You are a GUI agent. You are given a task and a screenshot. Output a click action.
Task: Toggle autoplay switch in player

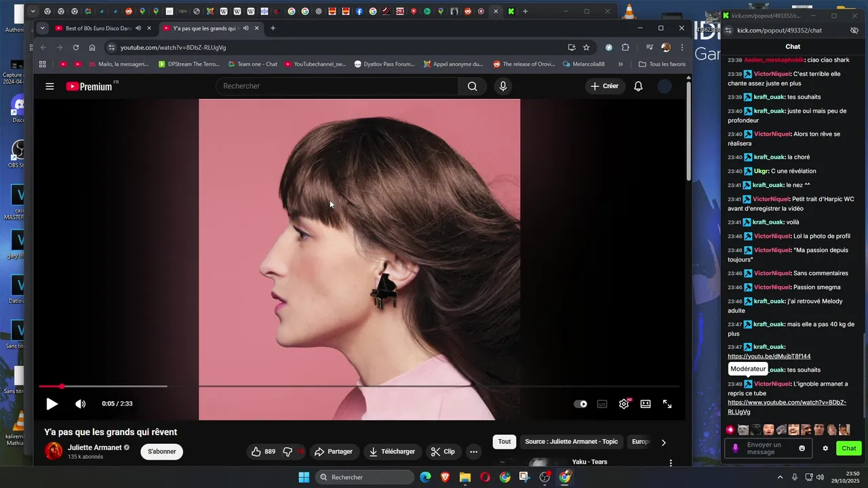(x=580, y=404)
